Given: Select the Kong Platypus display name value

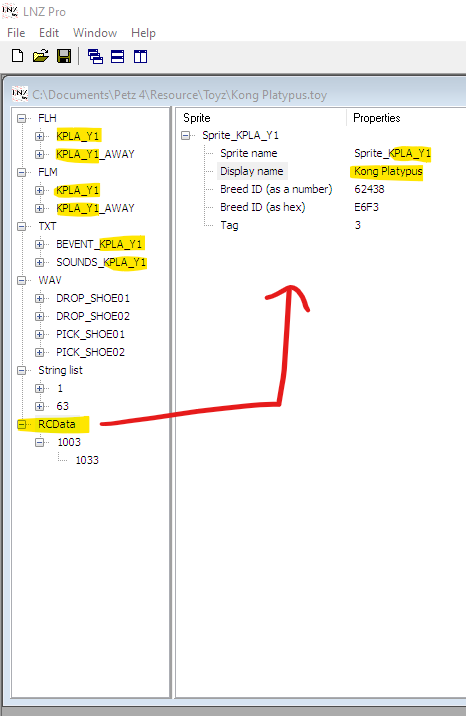Looking at the screenshot, I should (388, 171).
